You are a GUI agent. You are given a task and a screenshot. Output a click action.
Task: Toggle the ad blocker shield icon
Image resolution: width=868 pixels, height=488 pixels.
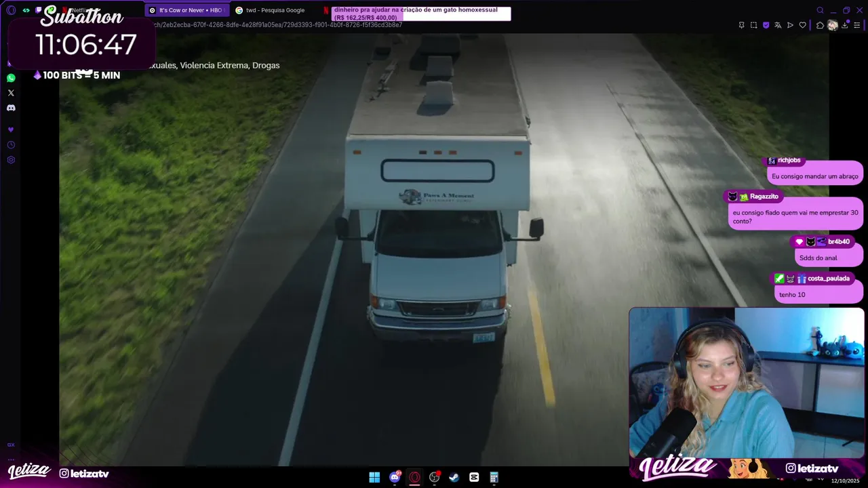point(766,25)
